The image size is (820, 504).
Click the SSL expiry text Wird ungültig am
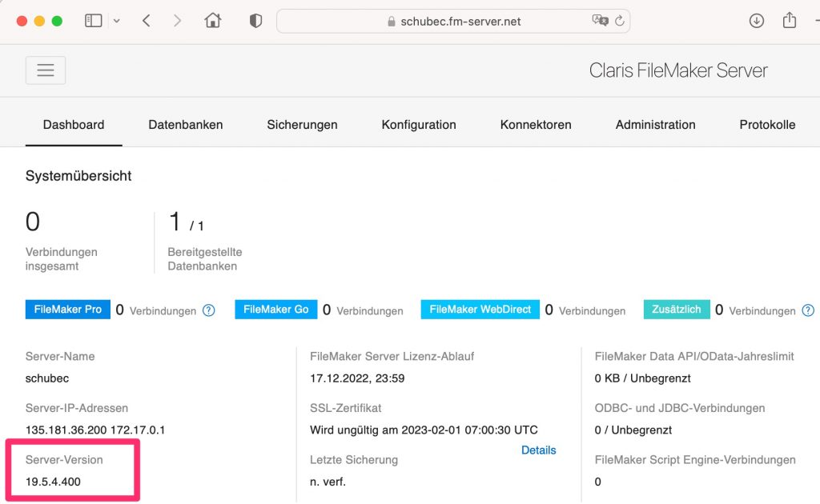click(424, 430)
